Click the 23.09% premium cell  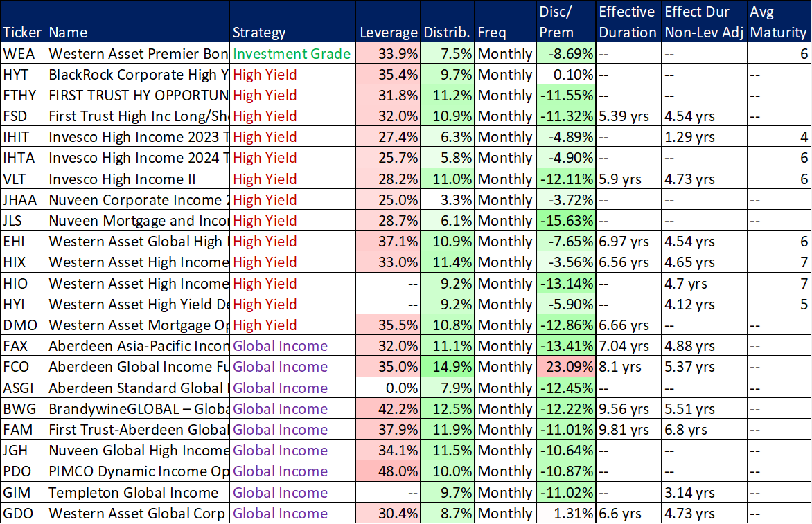(x=566, y=367)
